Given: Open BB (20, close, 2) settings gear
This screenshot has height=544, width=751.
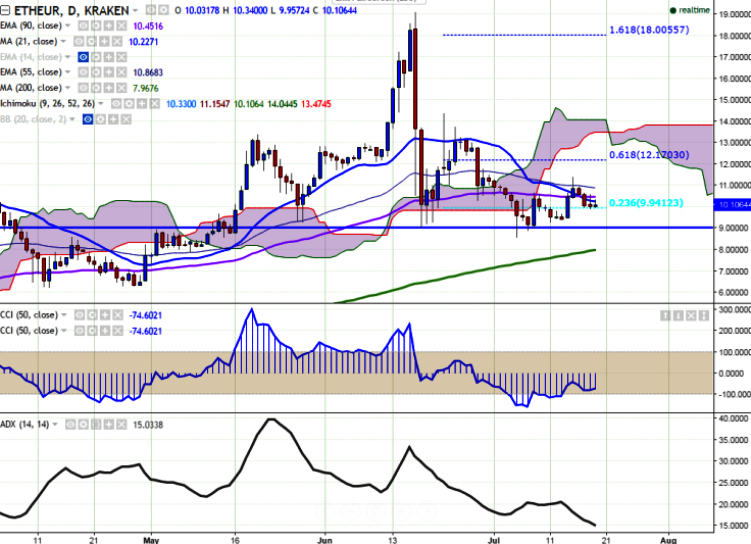Looking at the screenshot, I should tap(101, 119).
